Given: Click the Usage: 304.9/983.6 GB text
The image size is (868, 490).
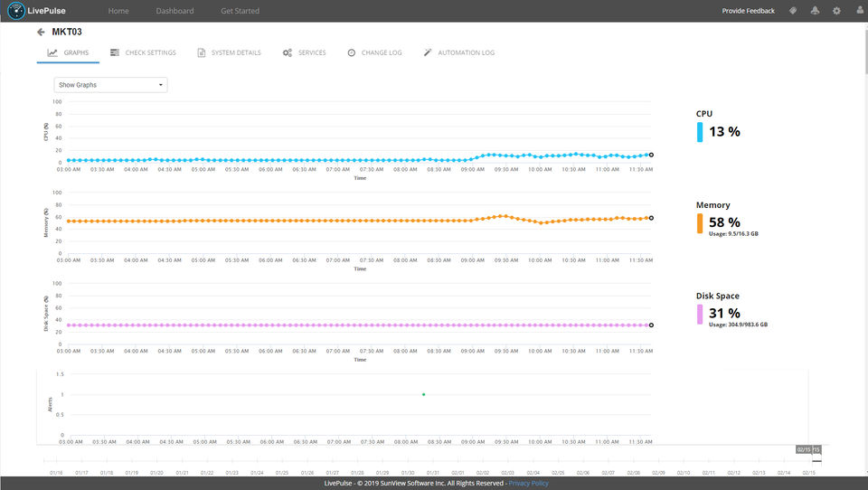Looking at the screenshot, I should [738, 325].
